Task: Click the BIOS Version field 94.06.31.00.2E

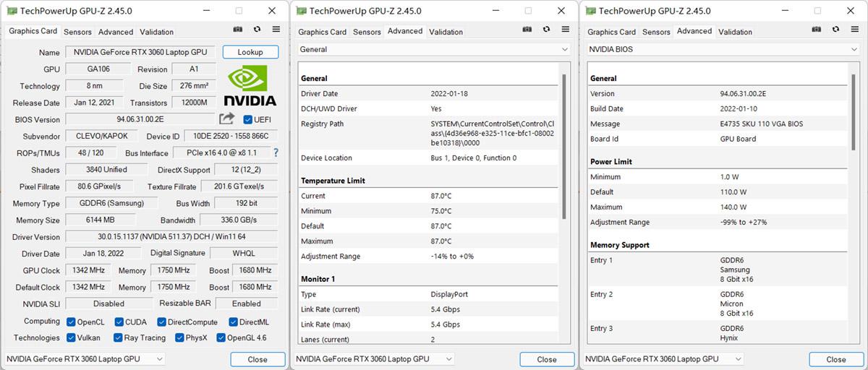Action: tap(141, 119)
